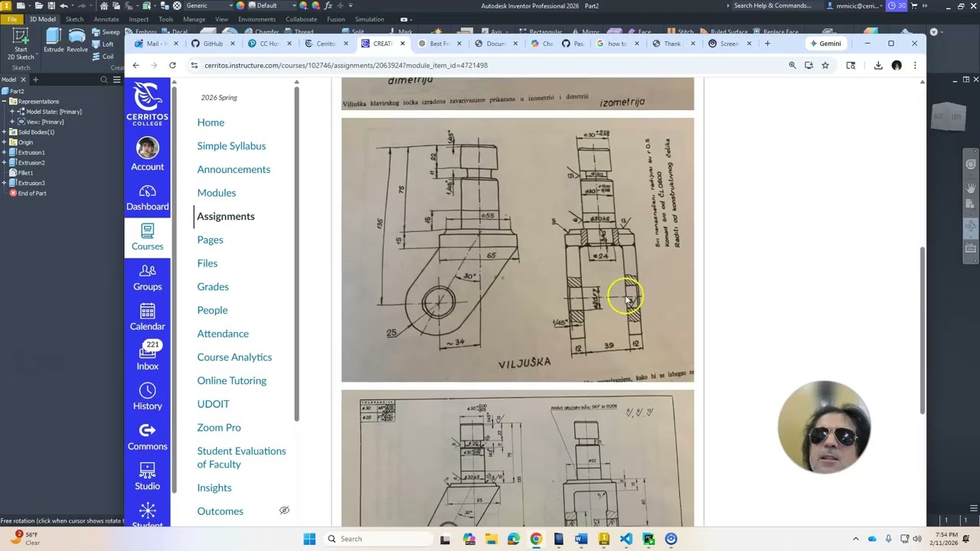Open Canvas Calendar icon
This screenshot has width=980, height=551.
tap(147, 317)
